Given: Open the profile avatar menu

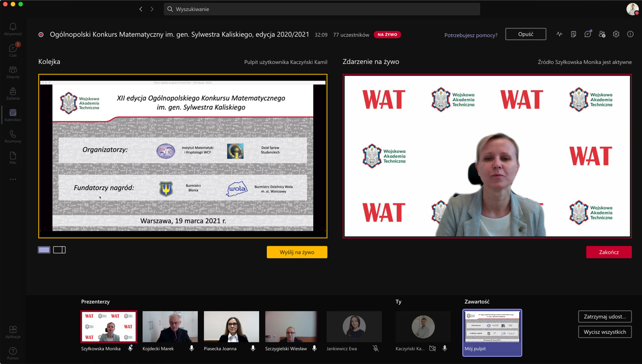Looking at the screenshot, I should tap(632, 9).
